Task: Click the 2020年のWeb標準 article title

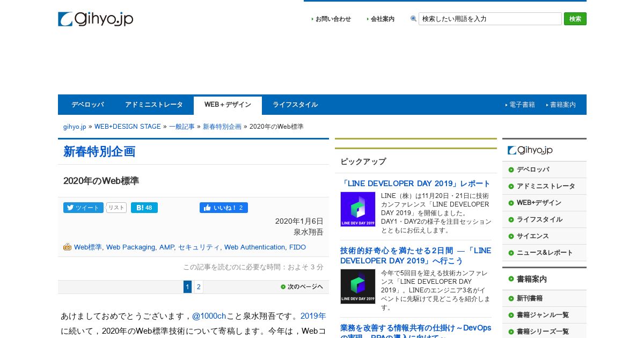Action: [x=101, y=181]
